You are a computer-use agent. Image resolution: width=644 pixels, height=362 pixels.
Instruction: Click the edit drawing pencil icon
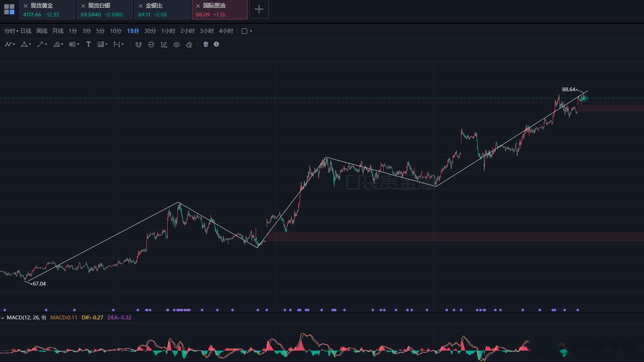tap(164, 44)
